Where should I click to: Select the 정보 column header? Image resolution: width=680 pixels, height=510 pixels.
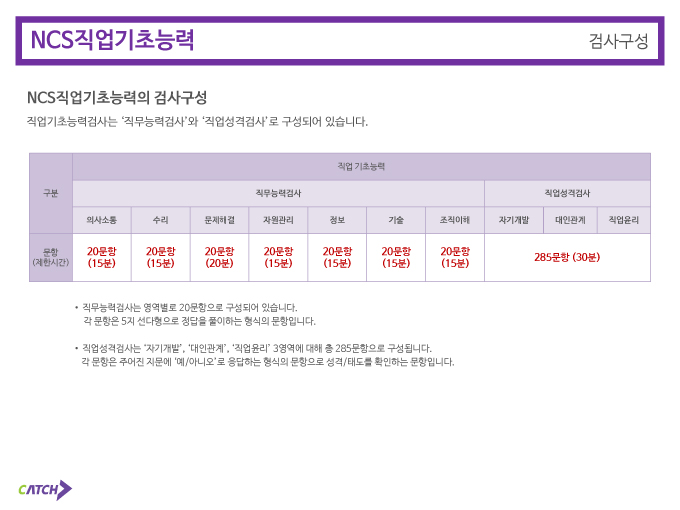337,220
